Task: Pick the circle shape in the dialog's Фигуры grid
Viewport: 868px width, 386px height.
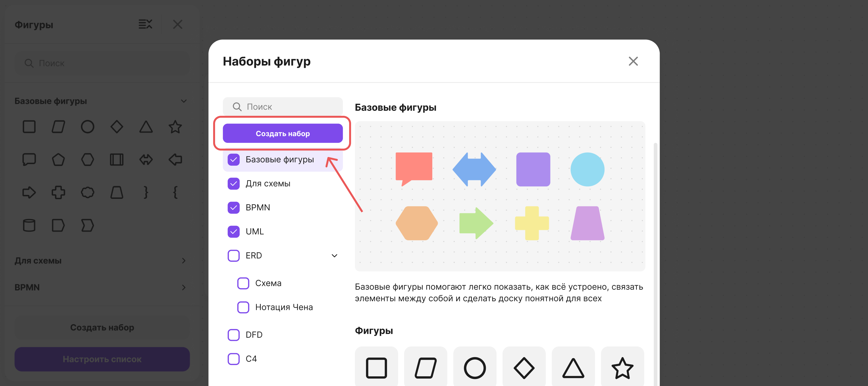Action: (475, 368)
